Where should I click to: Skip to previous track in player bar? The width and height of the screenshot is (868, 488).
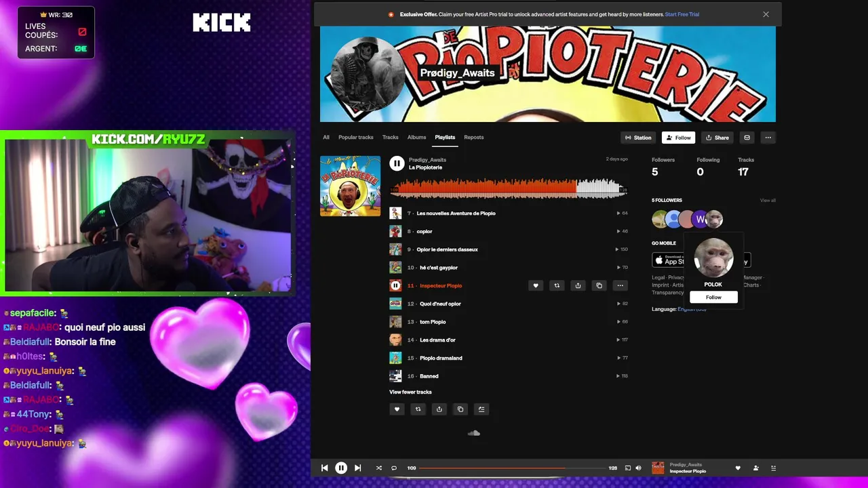click(325, 468)
